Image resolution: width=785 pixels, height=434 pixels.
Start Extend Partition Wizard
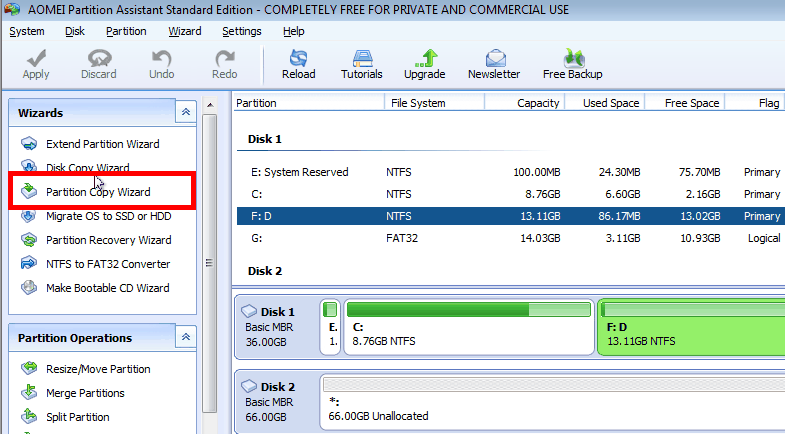(x=103, y=144)
